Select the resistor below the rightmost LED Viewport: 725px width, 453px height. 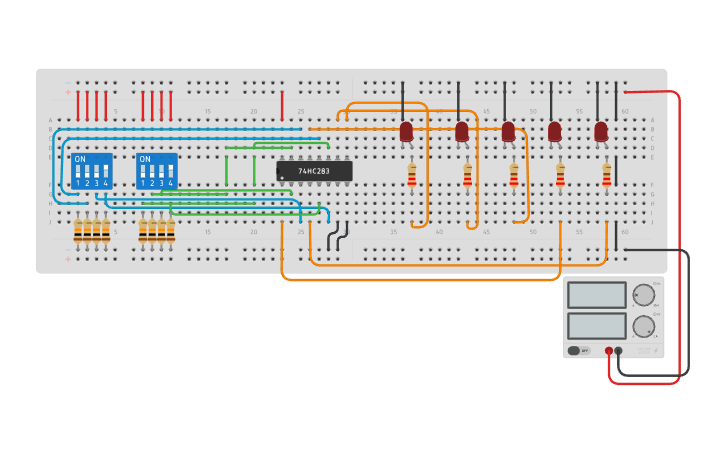(607, 176)
